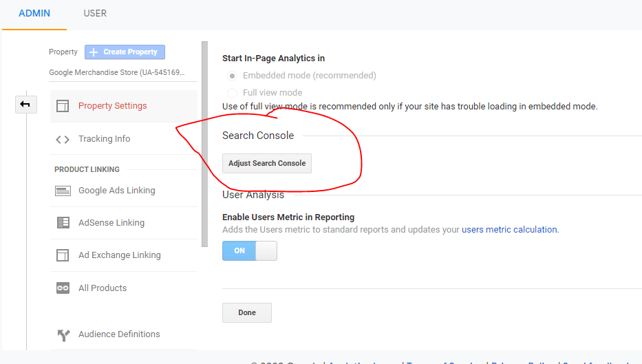This screenshot has height=364, width=642.
Task: Expand Audience Definitions submenu
Action: 119,334
